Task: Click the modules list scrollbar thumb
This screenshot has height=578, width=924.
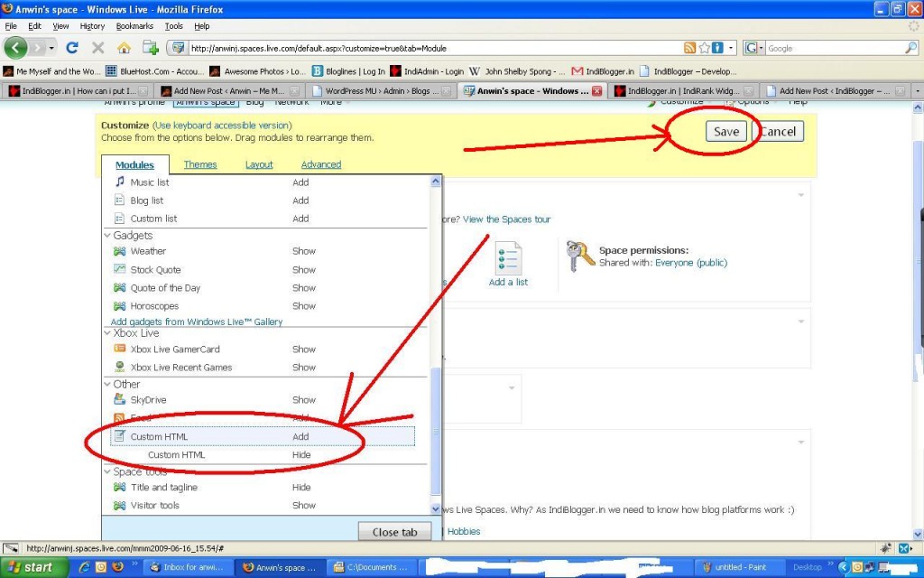Action: tap(436, 432)
